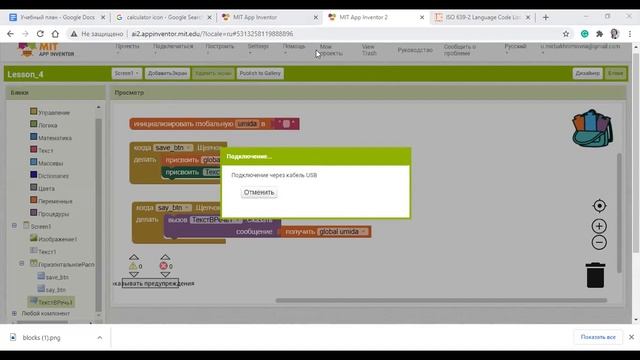640x360 pixels.
Task: Click Publish to Gallery button
Action: point(260,73)
